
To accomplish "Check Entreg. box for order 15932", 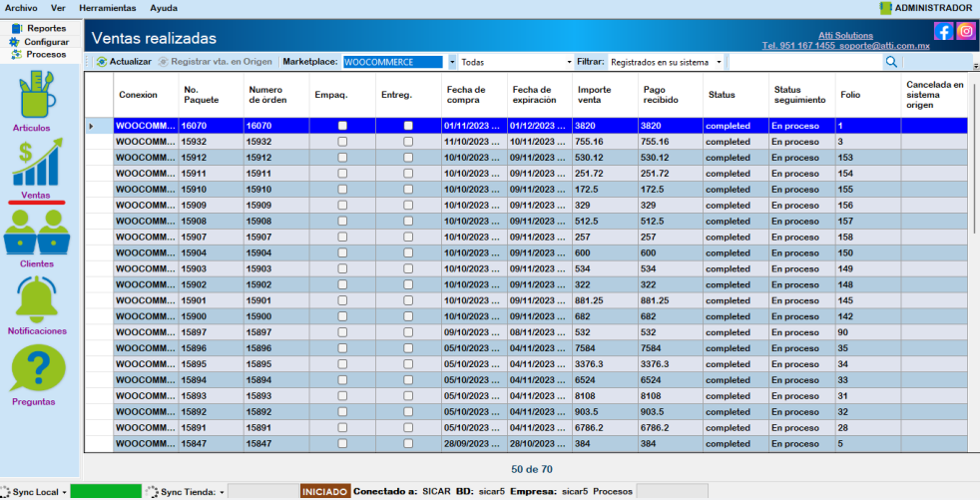I will [x=407, y=143].
